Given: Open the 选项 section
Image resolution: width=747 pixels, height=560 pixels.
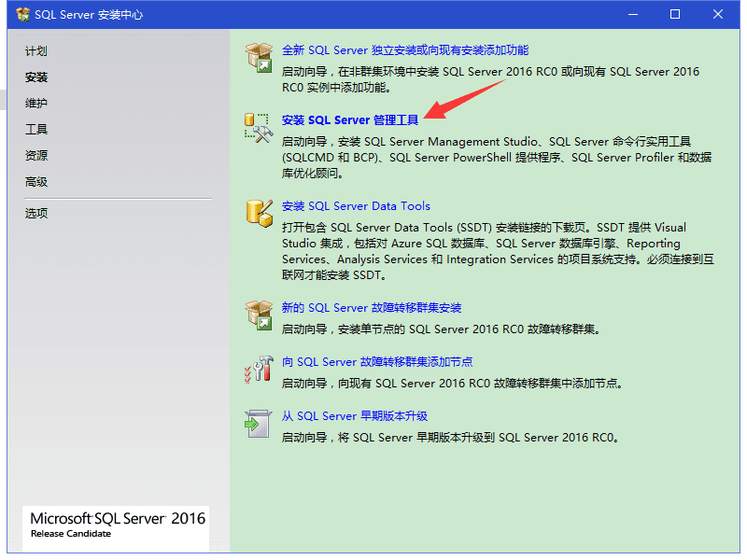Looking at the screenshot, I should pos(35,215).
